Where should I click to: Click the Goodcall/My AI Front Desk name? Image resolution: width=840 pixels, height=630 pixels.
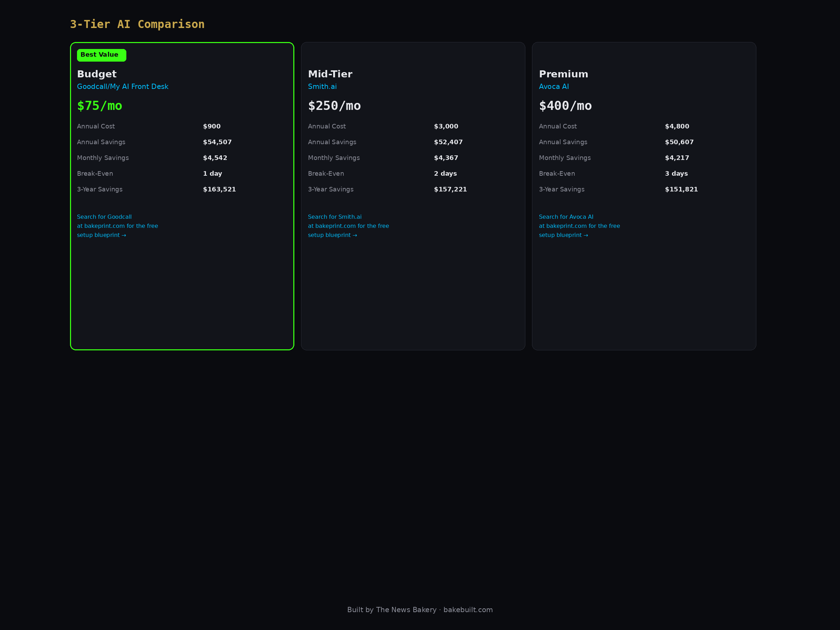[x=122, y=86]
